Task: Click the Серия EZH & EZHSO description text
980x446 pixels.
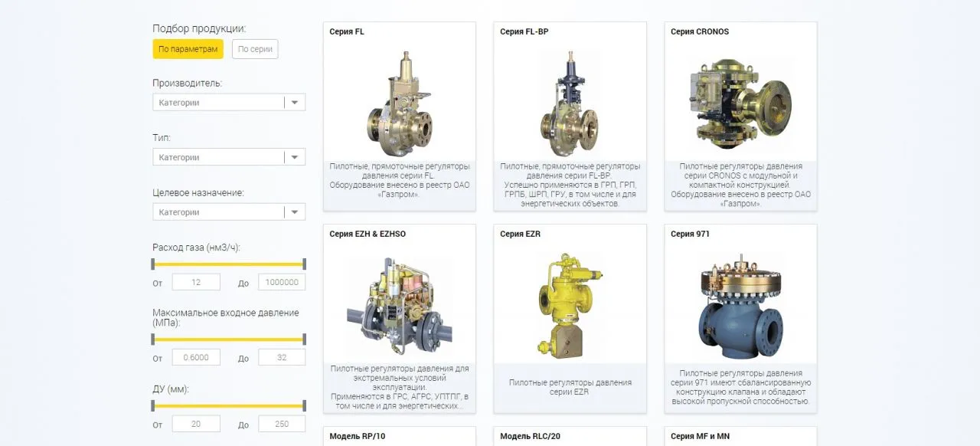Action: (400, 387)
